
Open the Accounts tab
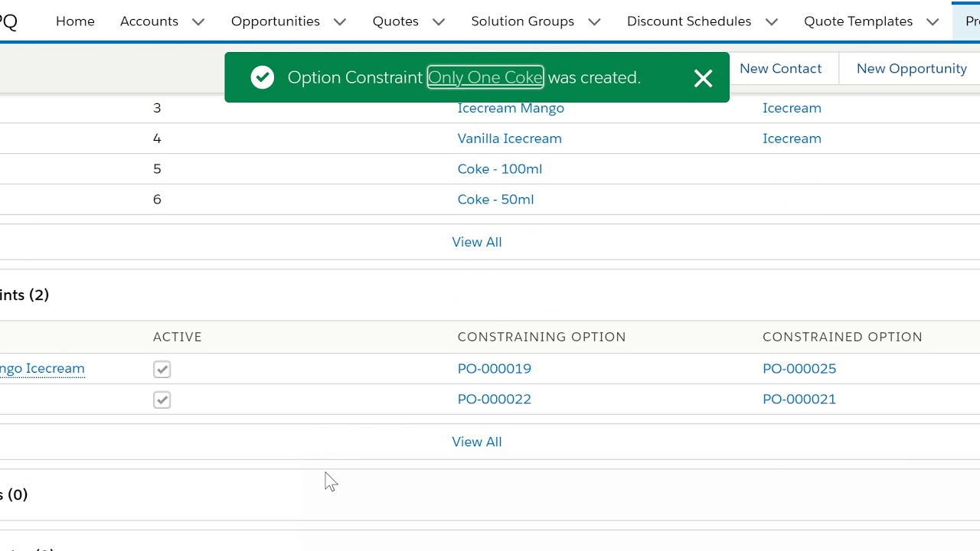click(x=149, y=21)
